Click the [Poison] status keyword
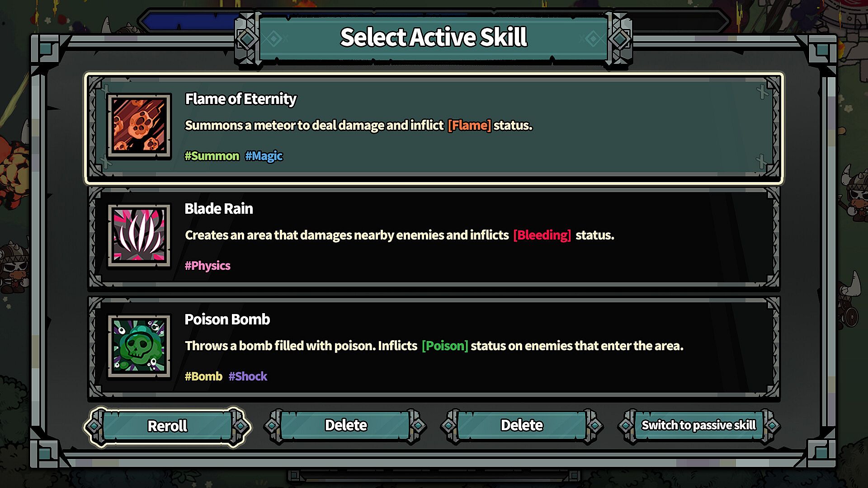868x488 pixels. click(444, 346)
